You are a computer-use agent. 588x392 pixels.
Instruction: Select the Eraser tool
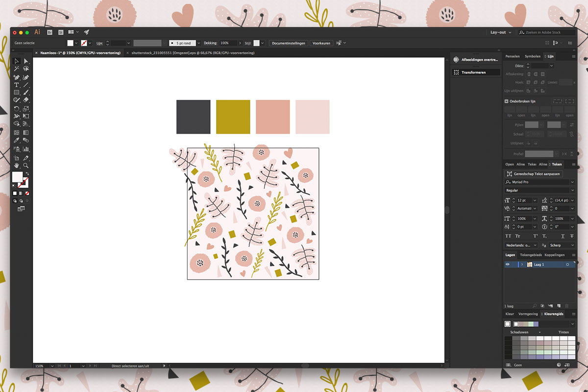(26, 100)
